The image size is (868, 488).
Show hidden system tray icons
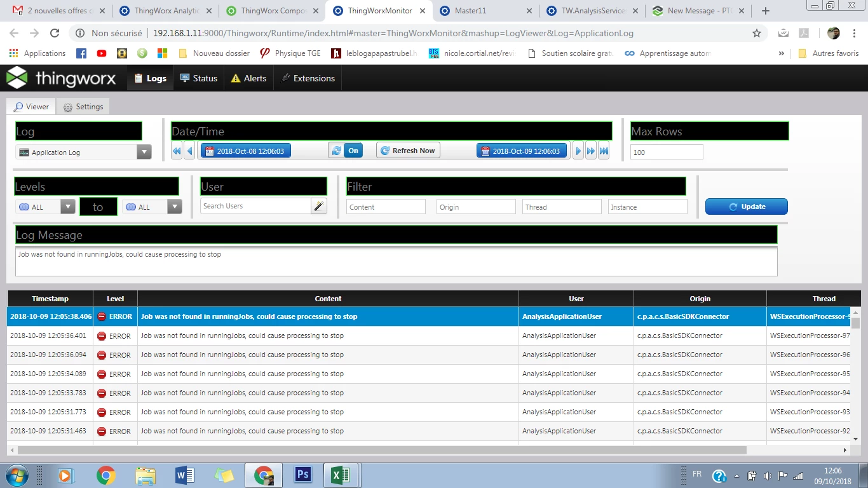(736, 475)
